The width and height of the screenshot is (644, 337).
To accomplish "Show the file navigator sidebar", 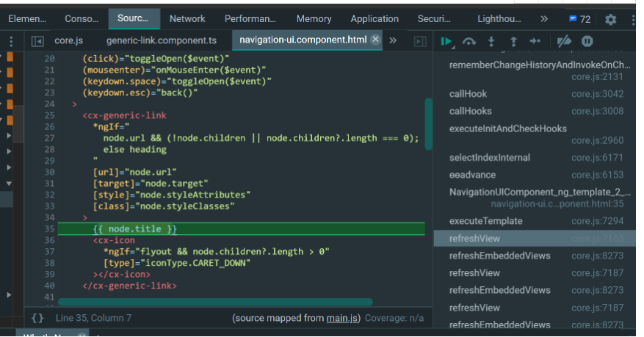I will (38, 40).
